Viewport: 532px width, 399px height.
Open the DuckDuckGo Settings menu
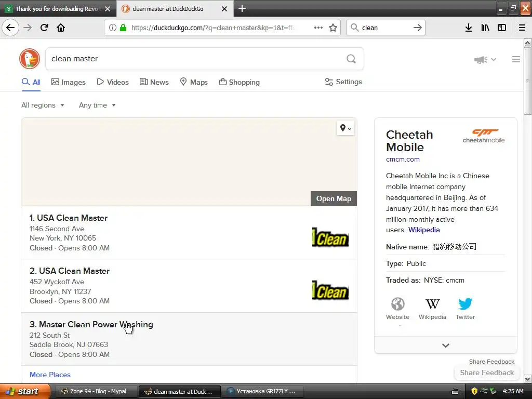point(343,82)
